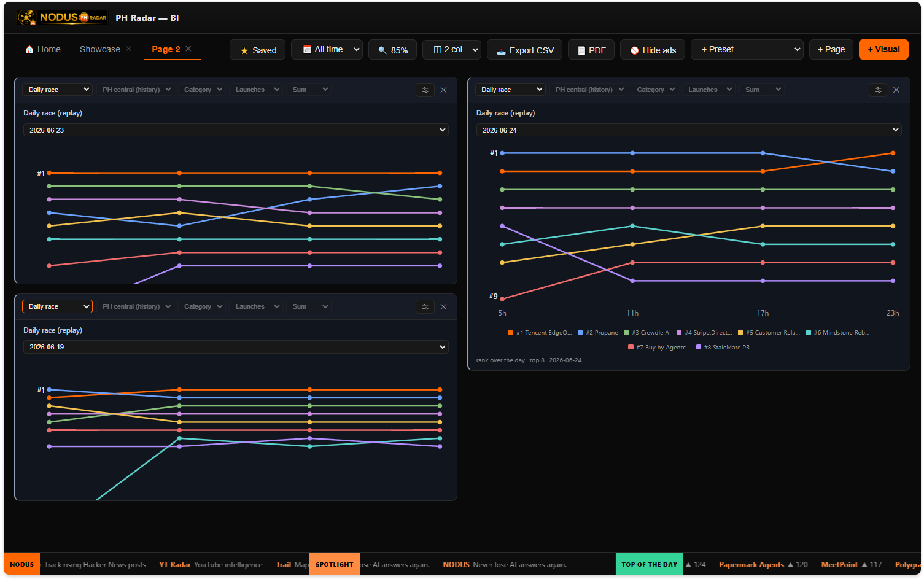Close the Showcase tab

[x=129, y=49]
